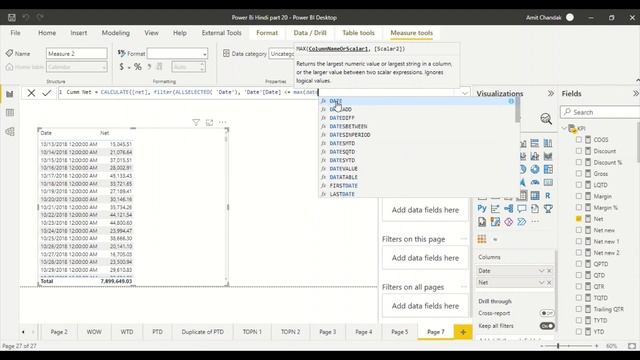640x360 pixels.
Task: Click the Save icon in title bar
Action: pos(12,18)
